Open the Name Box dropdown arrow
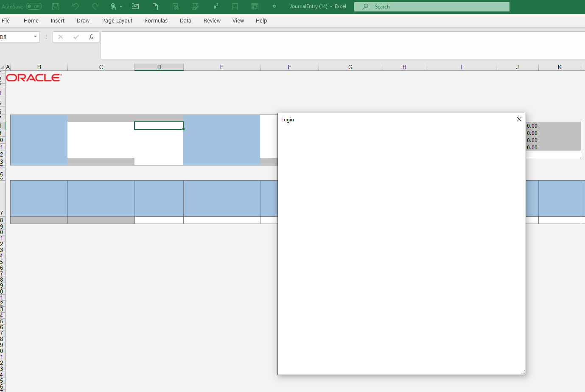585x392 pixels. [x=35, y=37]
